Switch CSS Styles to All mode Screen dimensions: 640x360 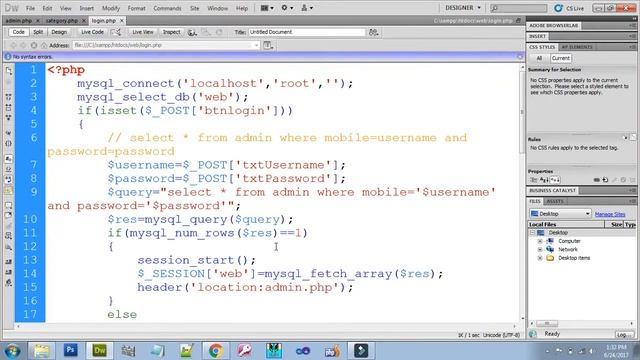(x=539, y=58)
